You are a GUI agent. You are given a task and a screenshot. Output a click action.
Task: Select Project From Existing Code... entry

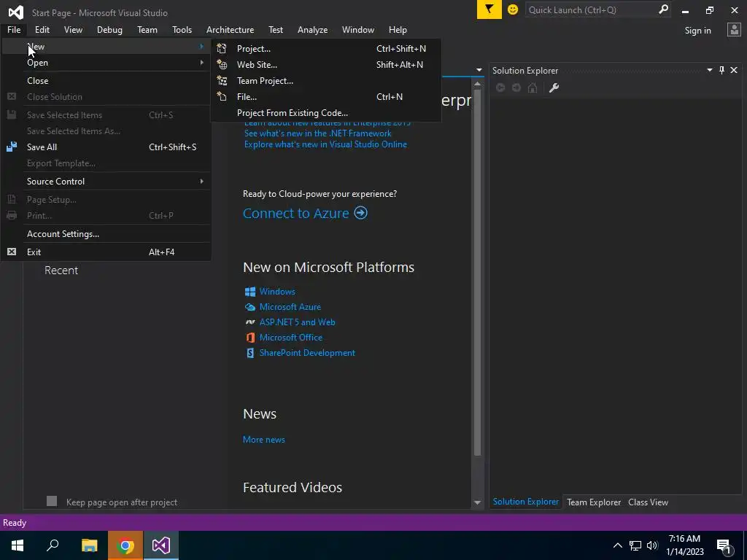[325, 113]
